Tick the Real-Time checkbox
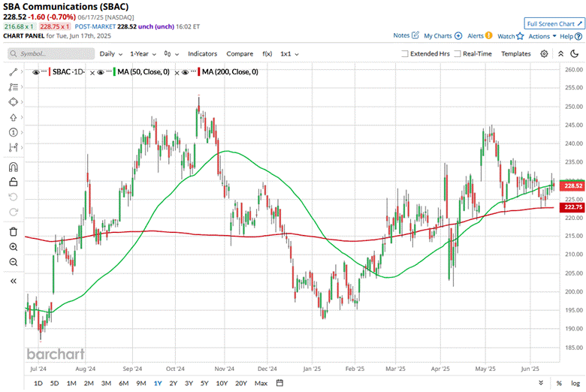 458,54
